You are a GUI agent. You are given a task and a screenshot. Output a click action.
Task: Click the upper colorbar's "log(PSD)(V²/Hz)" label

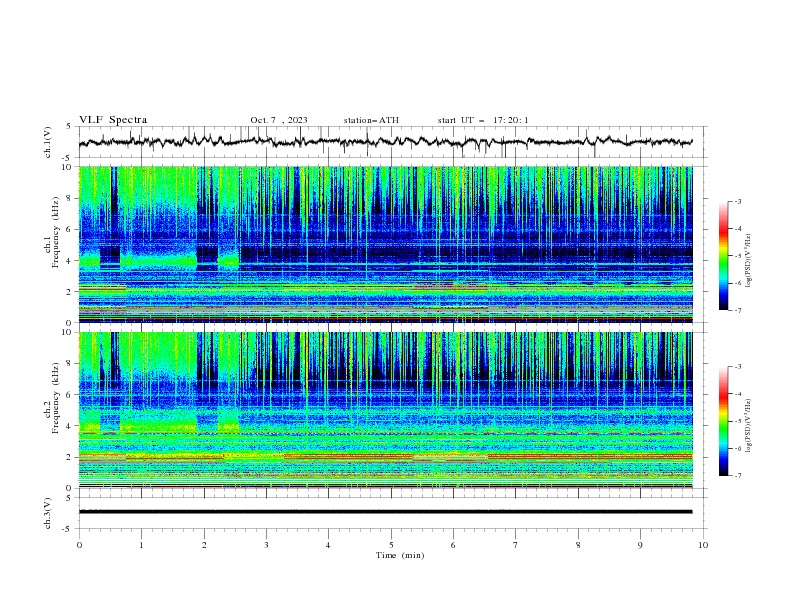[749, 261]
